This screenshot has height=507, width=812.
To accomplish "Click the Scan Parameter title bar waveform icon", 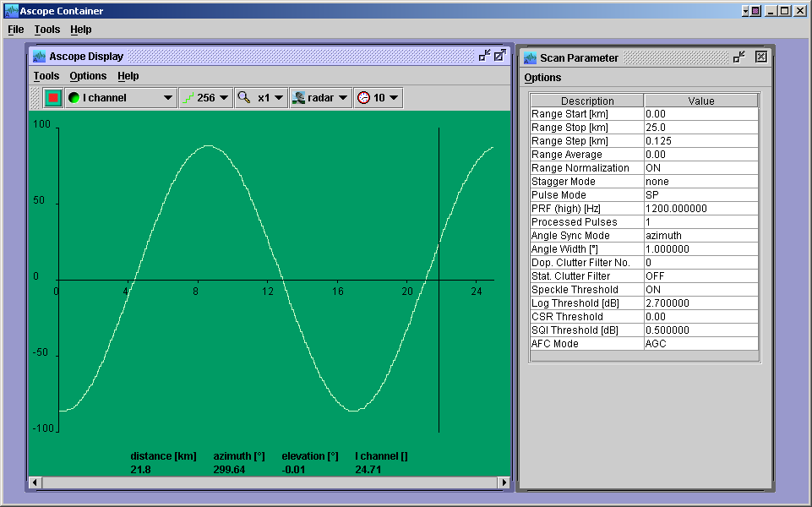I will click(x=530, y=57).
